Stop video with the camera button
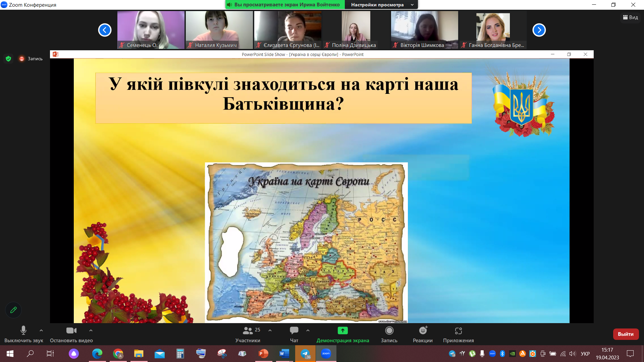Image resolution: width=644 pixels, height=362 pixels. point(71,334)
